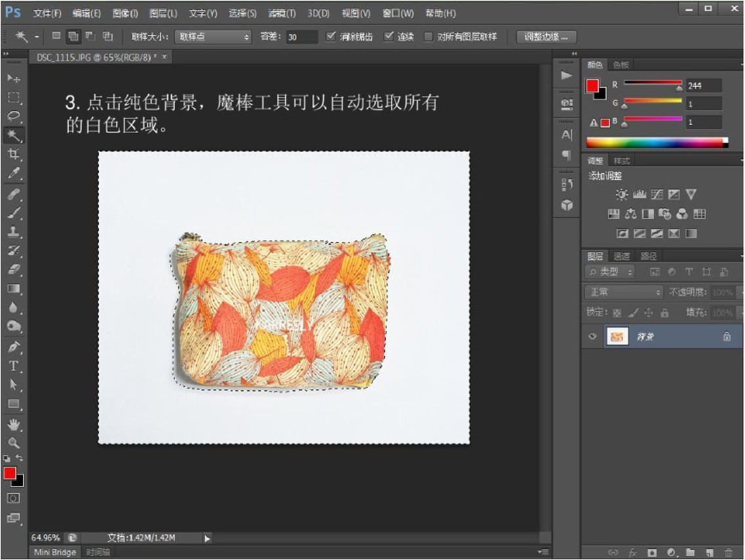
Task: Click the 容差 tolerance input field
Action: [301, 37]
